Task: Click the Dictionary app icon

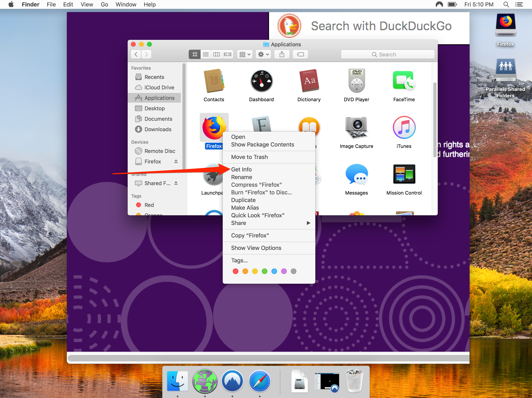Action: [309, 81]
